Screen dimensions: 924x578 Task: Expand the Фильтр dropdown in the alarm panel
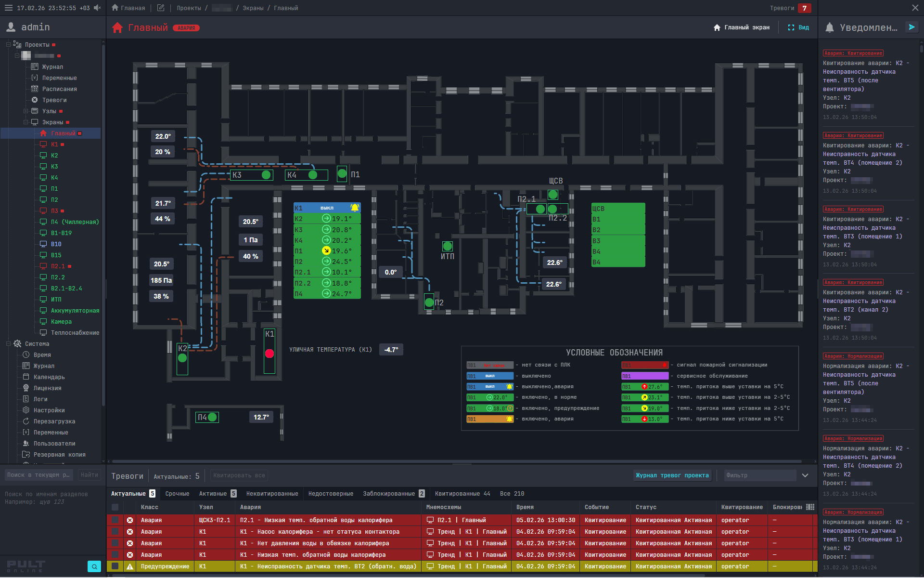tap(805, 475)
